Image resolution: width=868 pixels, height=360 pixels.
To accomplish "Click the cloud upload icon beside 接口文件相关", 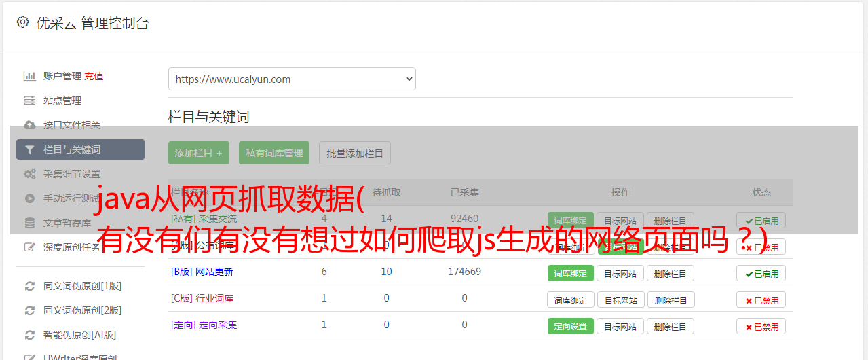I will (x=29, y=125).
